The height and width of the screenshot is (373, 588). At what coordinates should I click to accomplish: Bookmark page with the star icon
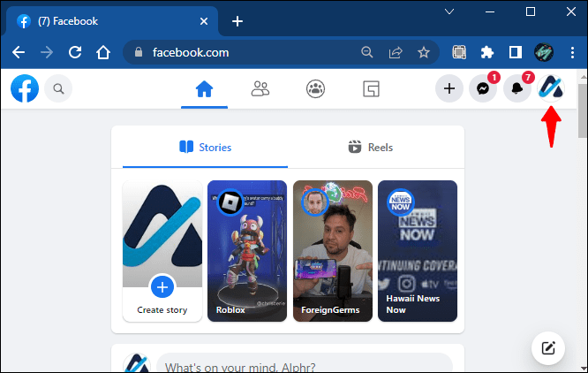[424, 52]
